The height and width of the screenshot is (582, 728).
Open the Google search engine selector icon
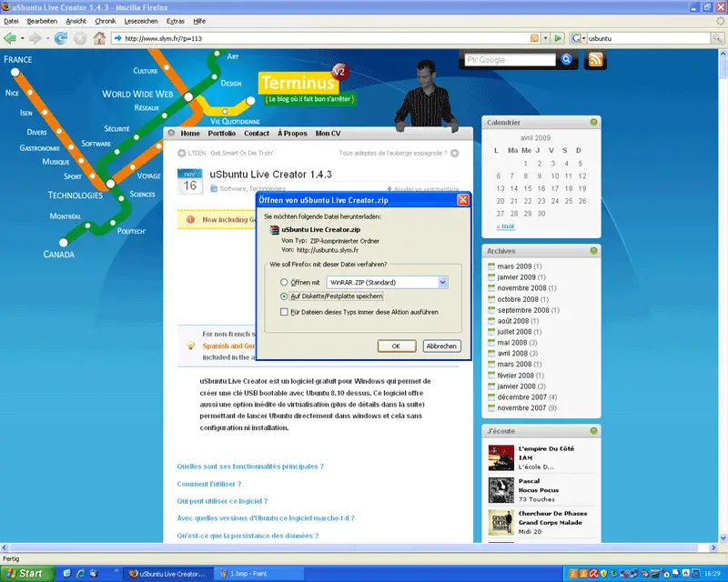coord(576,38)
